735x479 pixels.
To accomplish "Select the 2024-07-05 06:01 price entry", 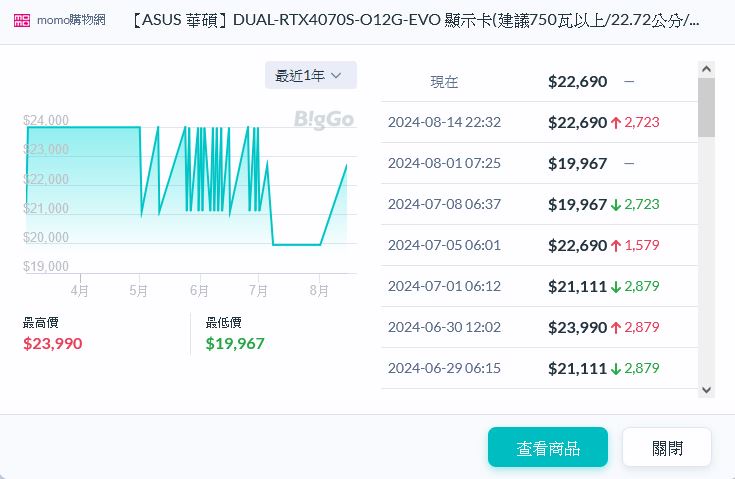I will tap(444, 245).
